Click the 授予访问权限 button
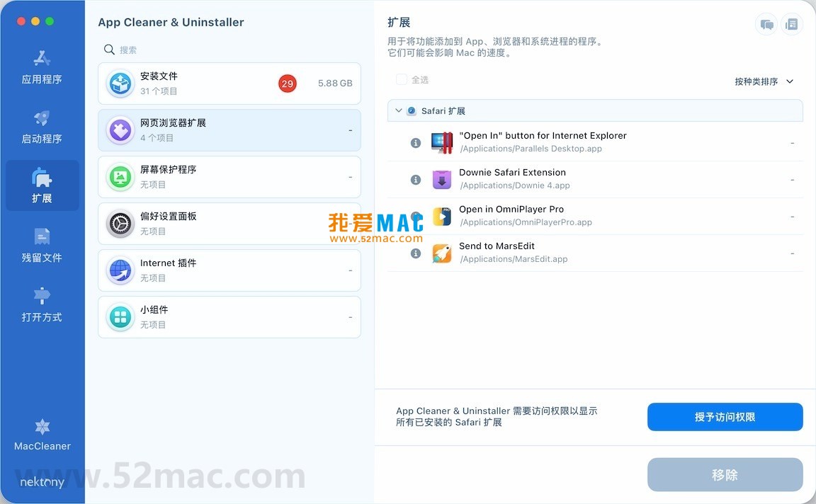Viewport: 816px width, 504px height. point(725,417)
